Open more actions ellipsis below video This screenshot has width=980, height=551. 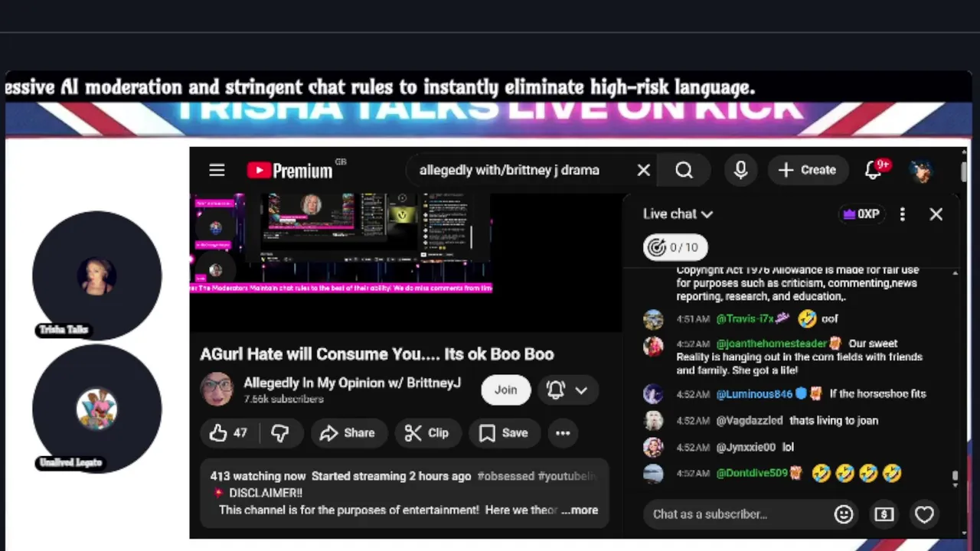pos(563,433)
